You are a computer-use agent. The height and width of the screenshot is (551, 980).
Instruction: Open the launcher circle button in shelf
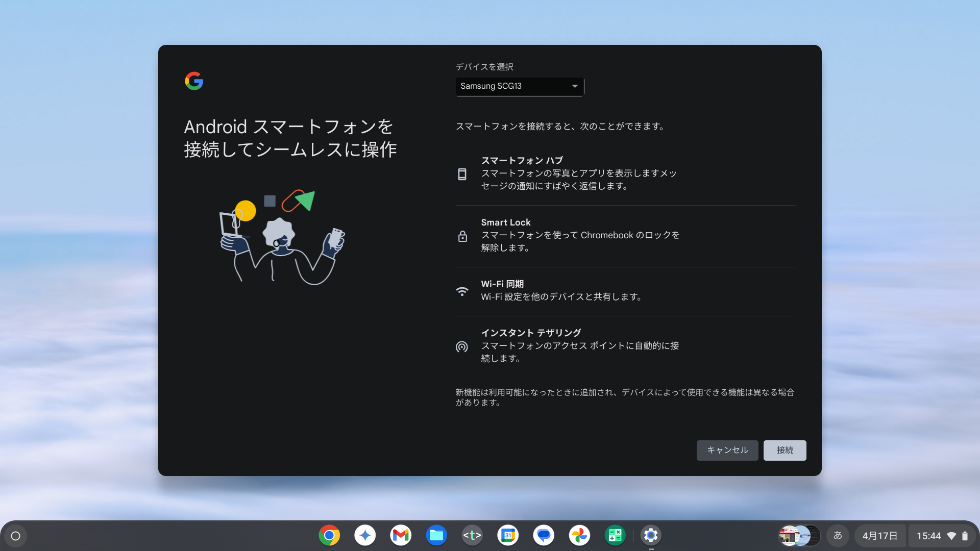pyautogui.click(x=16, y=536)
